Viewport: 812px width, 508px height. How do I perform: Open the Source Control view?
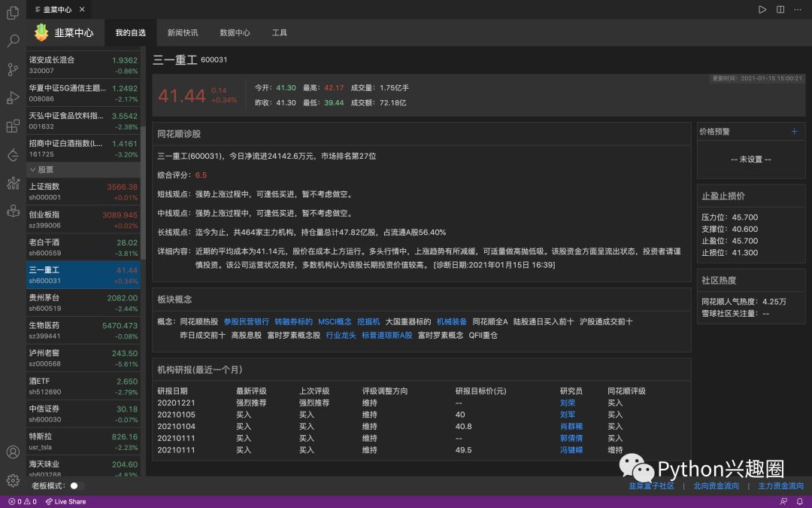point(13,69)
